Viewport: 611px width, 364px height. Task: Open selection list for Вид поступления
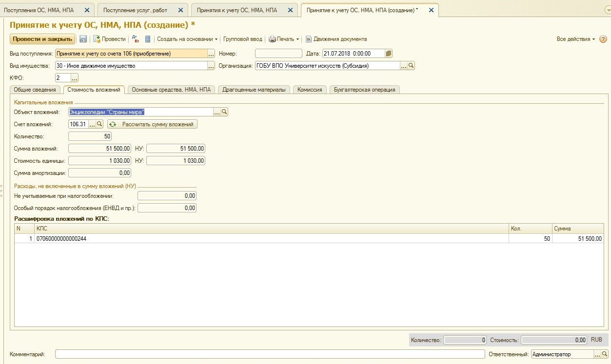[211, 54]
